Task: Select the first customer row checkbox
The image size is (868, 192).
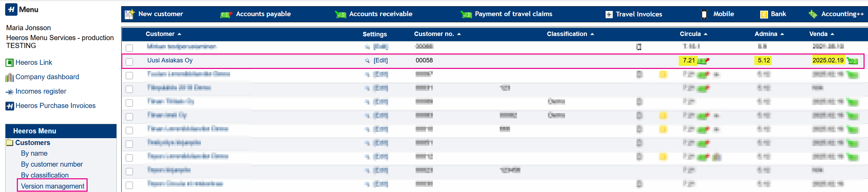Action: pos(129,48)
